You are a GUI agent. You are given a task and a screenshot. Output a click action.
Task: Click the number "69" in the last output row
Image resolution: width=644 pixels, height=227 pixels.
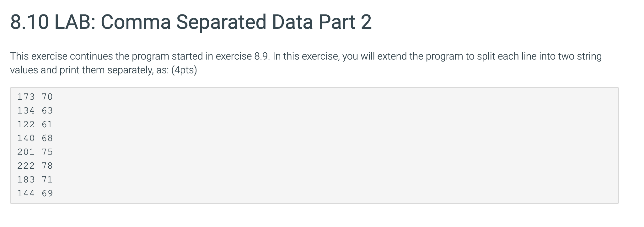click(x=47, y=193)
